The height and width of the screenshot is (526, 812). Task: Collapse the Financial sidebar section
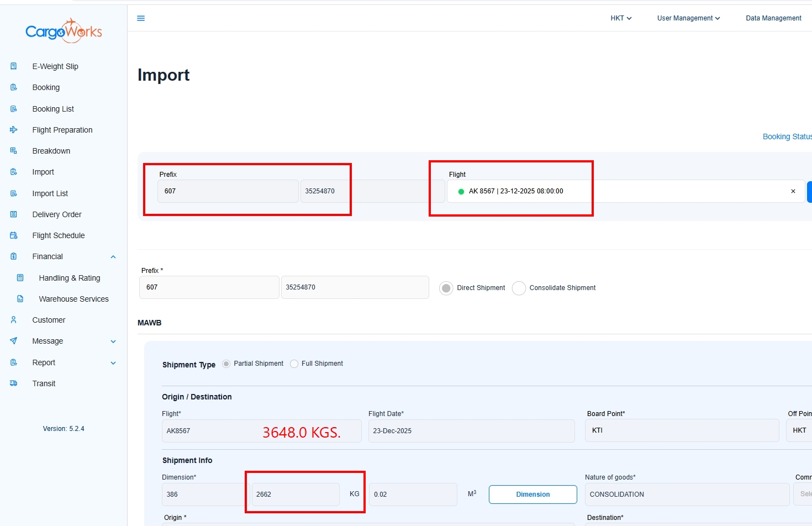(113, 257)
